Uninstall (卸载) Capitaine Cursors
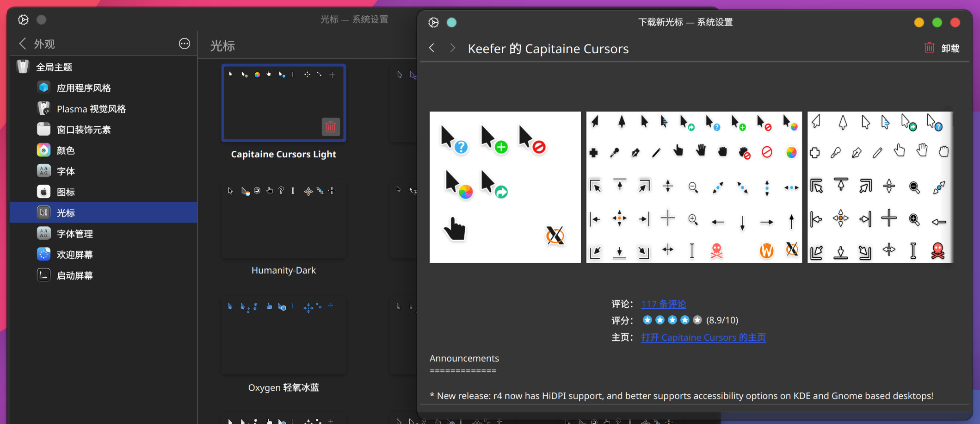 coord(942,48)
